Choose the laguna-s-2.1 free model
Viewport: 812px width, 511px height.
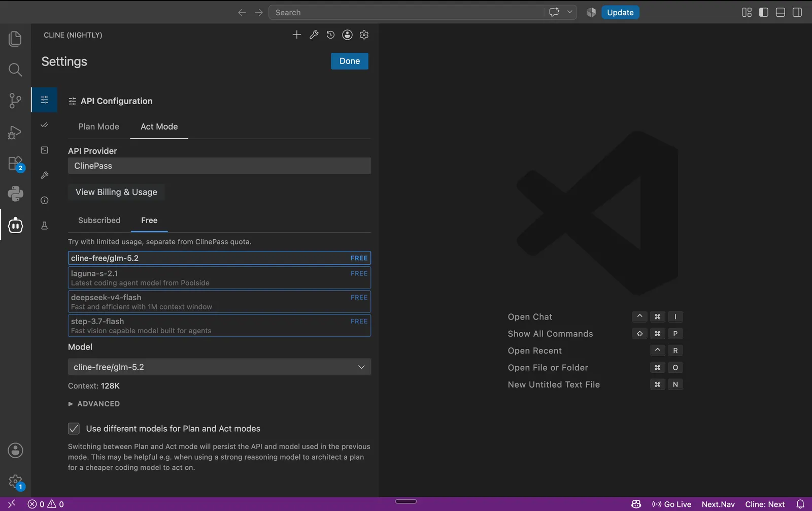click(x=219, y=278)
